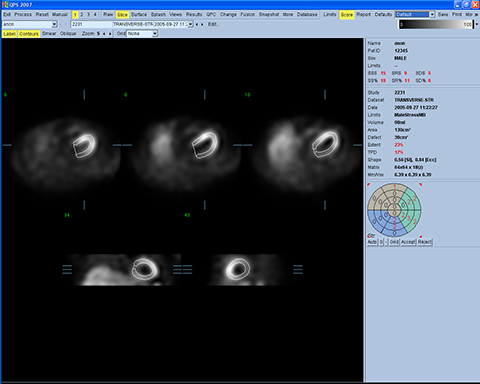Open the Snapshot page
The height and width of the screenshot is (384, 480).
point(269,14)
